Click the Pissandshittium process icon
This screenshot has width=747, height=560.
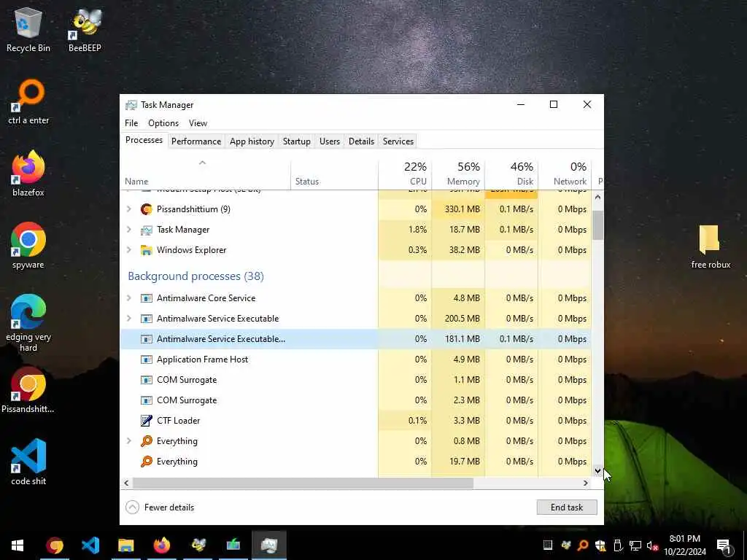point(146,209)
